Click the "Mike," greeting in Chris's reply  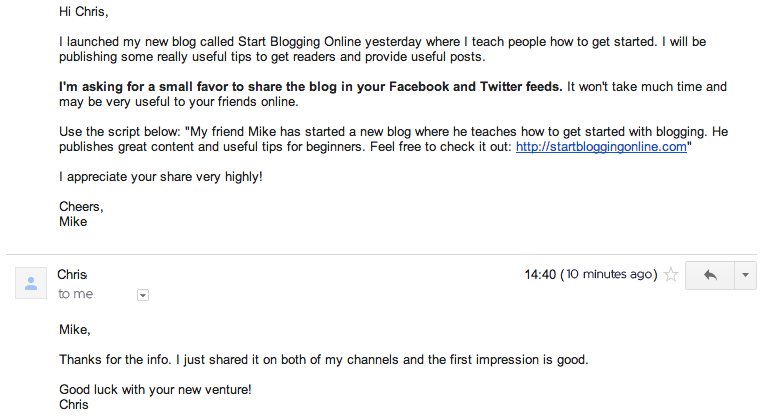pyautogui.click(x=75, y=330)
